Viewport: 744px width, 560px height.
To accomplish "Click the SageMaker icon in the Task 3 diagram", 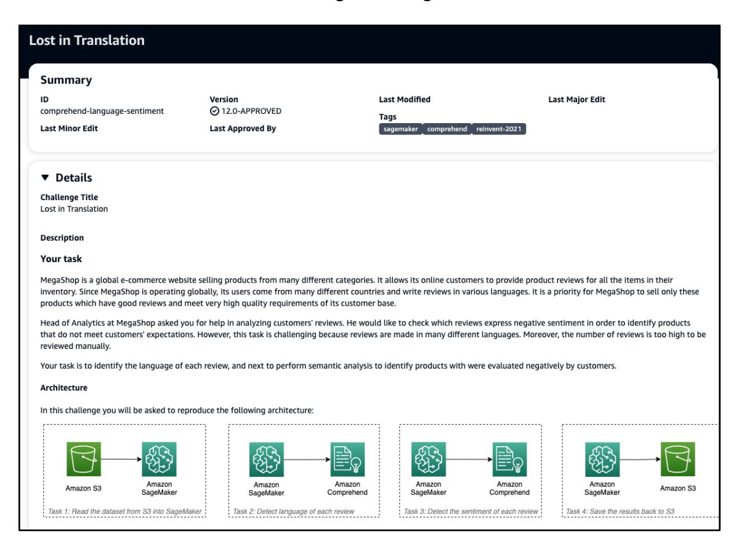I will (x=429, y=458).
